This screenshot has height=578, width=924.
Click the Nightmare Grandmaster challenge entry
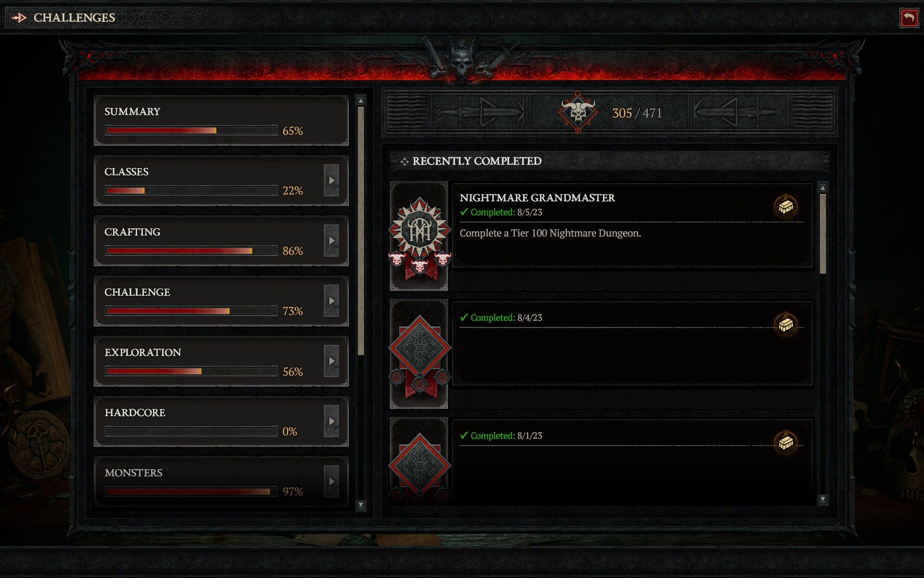(x=632, y=224)
